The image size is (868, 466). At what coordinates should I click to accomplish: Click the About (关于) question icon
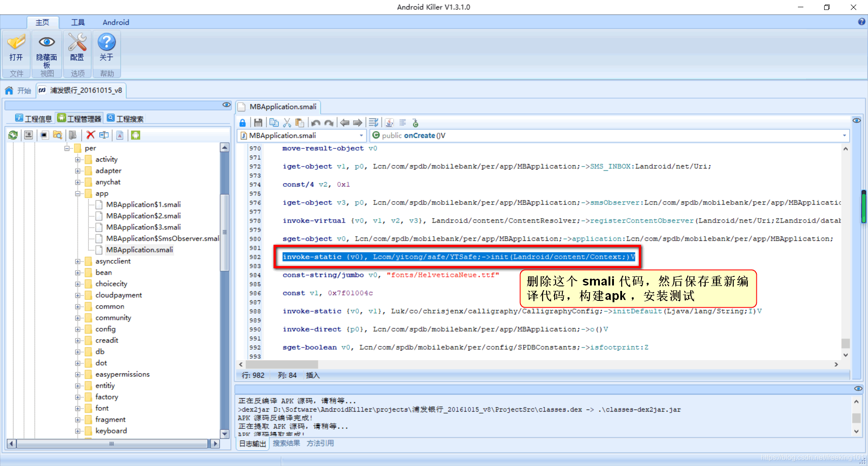point(107,42)
